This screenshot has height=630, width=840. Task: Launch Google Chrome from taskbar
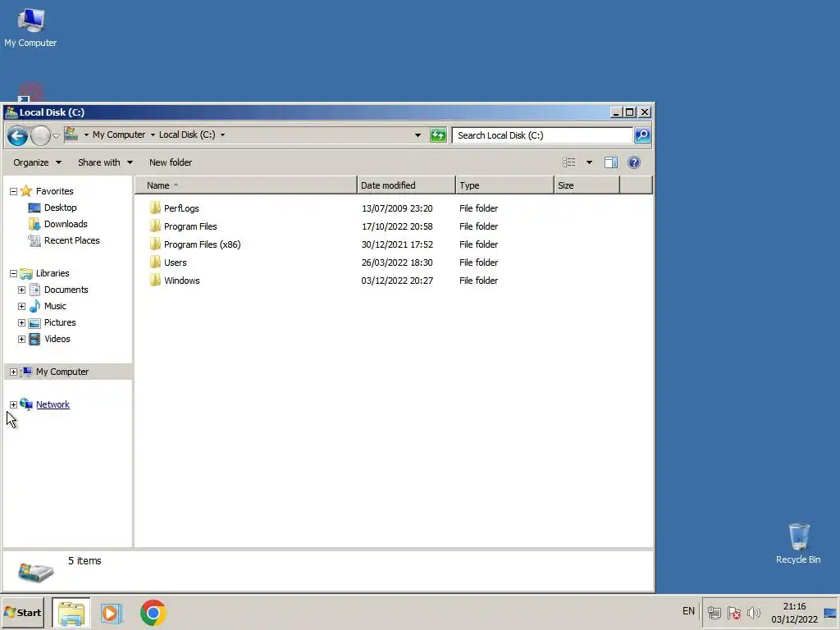pos(153,613)
